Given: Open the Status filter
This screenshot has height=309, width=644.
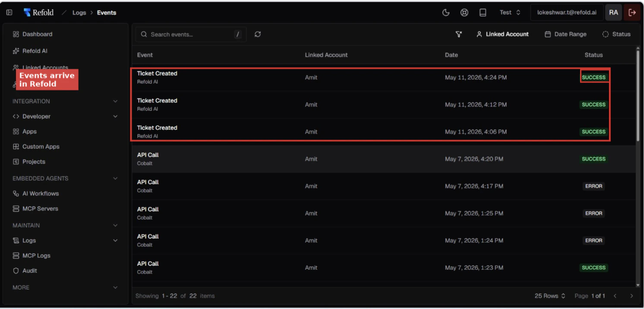Looking at the screenshot, I should point(616,34).
